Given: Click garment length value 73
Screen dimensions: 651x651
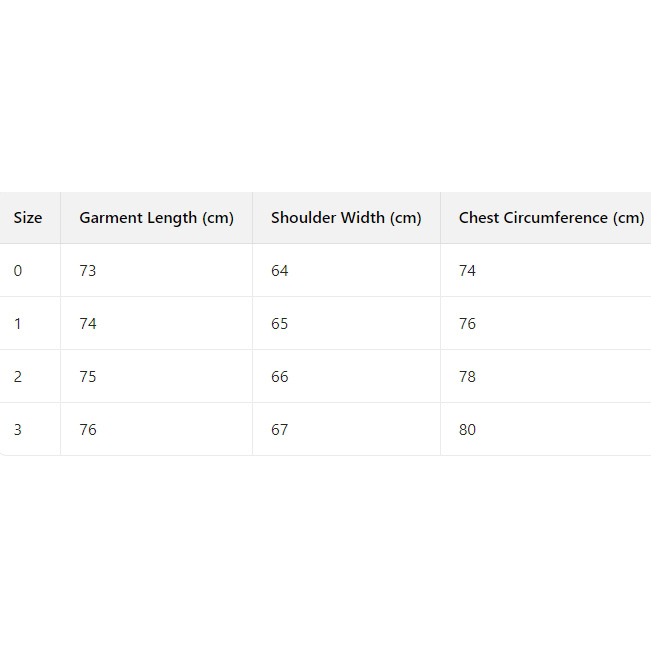Looking at the screenshot, I should pos(88,271).
